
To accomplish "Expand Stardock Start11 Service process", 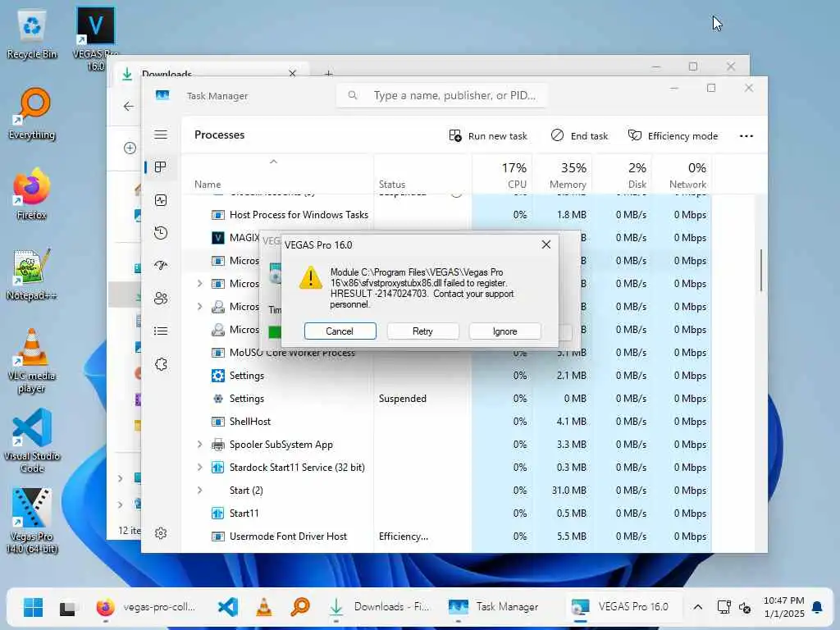I will click(200, 468).
